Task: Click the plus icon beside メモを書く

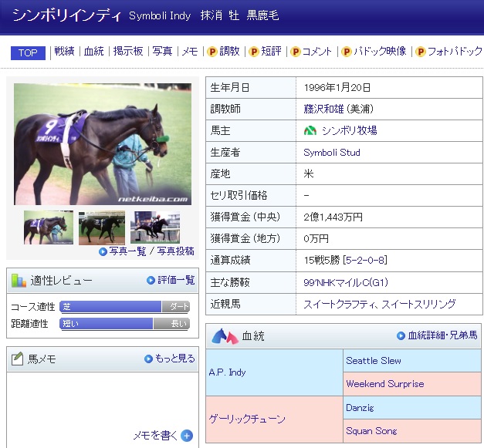Action: click(x=186, y=436)
